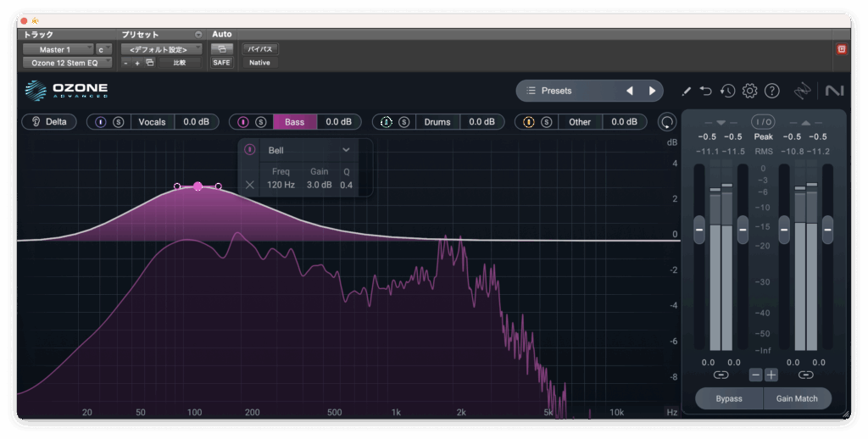Toggle the input gain link icon
868x439 pixels.
(721, 375)
